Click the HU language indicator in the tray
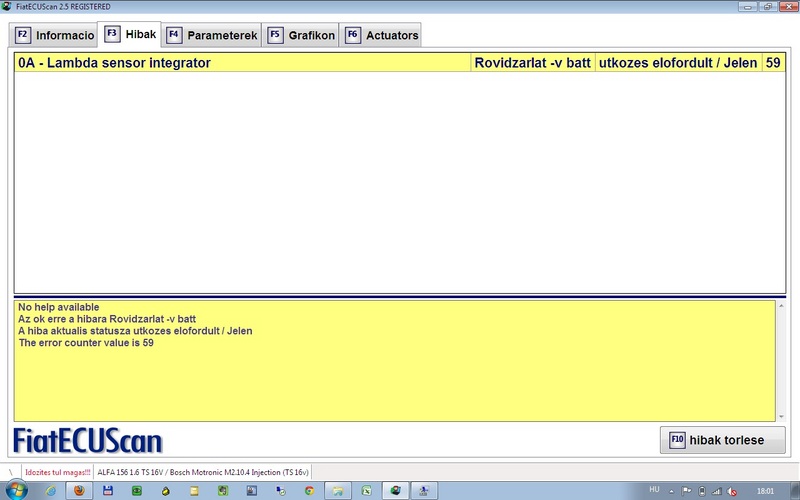 pos(654,490)
